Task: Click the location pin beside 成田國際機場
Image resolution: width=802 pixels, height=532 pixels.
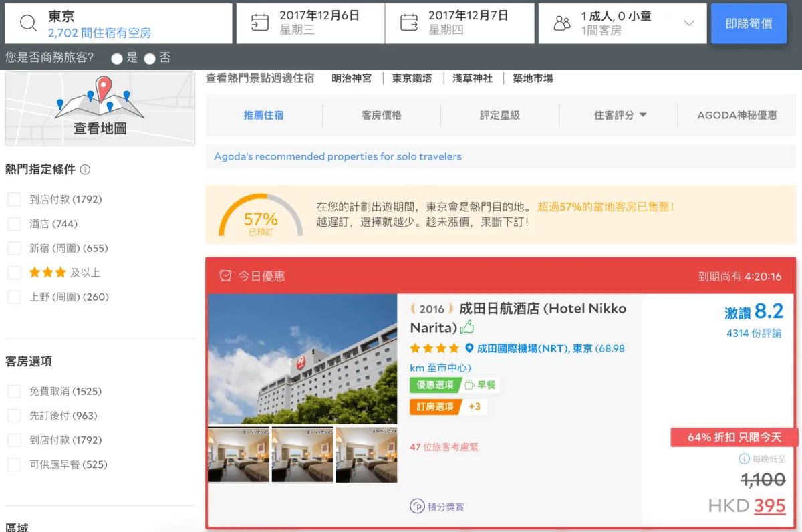Action: [x=469, y=348]
